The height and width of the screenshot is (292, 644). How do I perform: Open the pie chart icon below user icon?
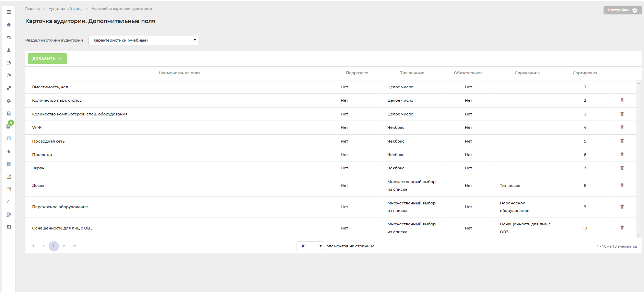tap(9, 63)
